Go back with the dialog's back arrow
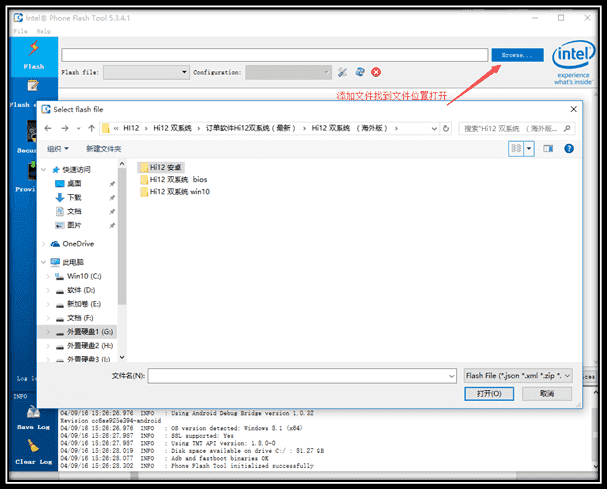The image size is (607, 489). [x=48, y=128]
